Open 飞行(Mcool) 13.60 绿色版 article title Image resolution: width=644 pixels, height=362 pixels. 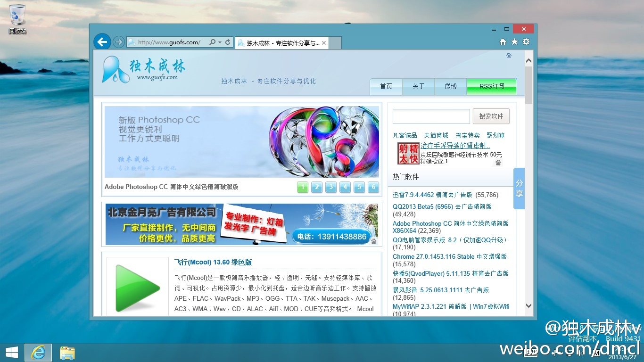(213, 262)
